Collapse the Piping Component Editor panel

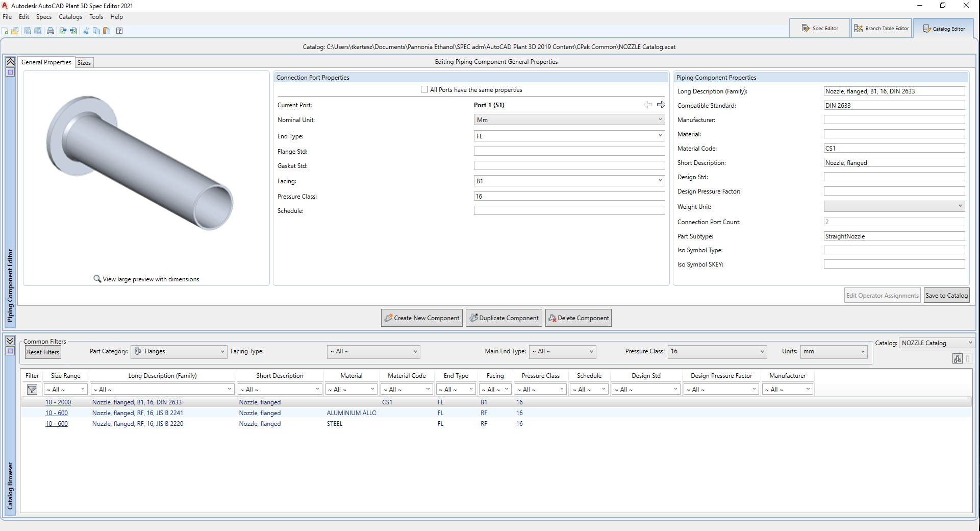[x=10, y=62]
